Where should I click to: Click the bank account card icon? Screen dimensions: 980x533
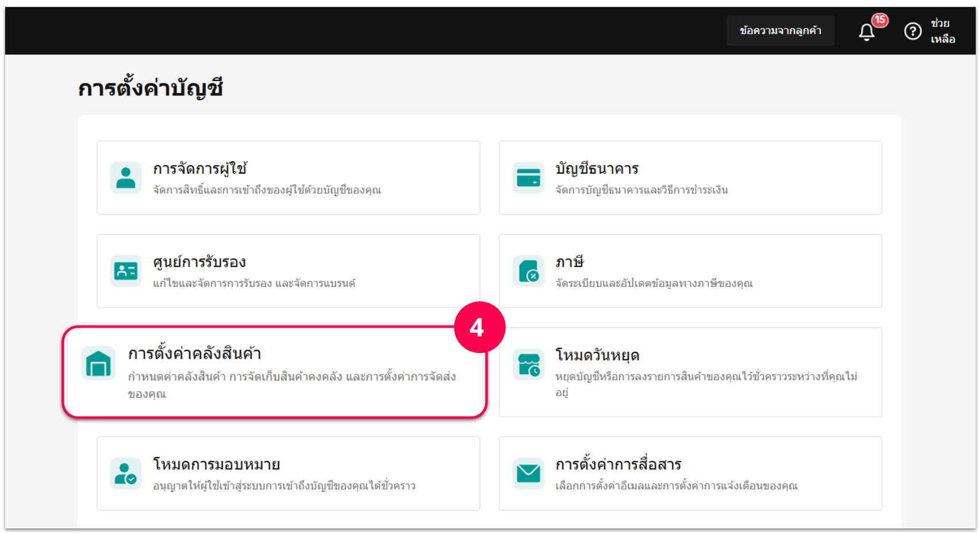coord(528,178)
